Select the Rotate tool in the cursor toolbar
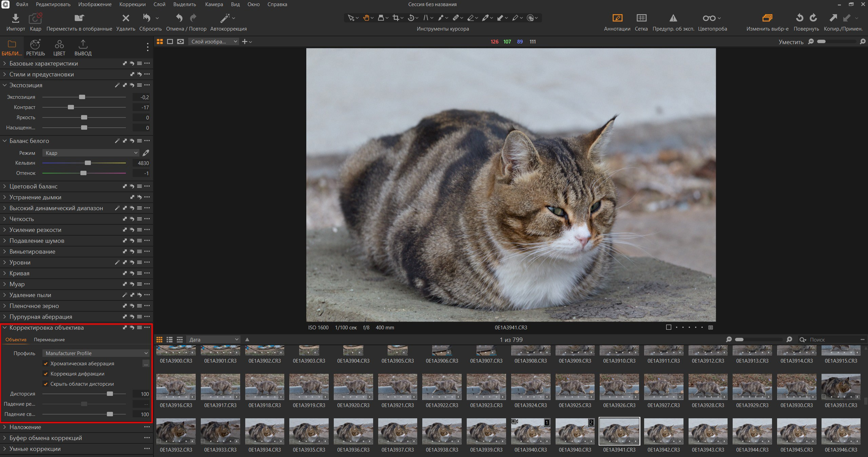 pos(410,18)
